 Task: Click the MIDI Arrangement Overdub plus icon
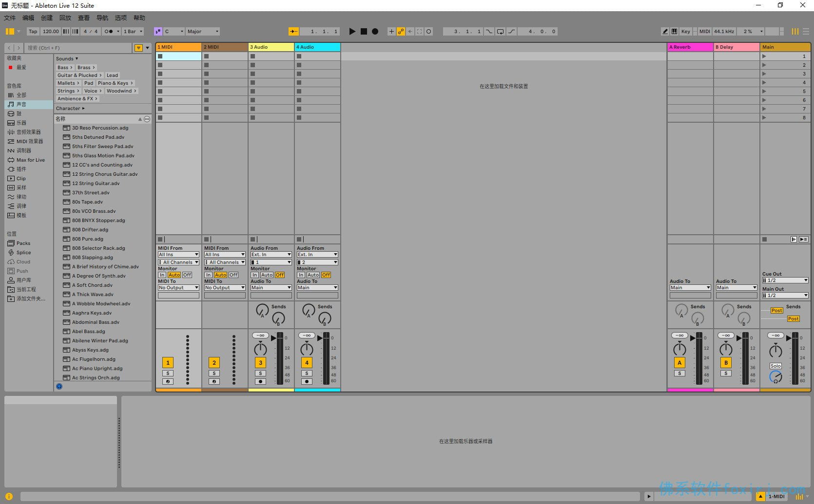click(x=391, y=31)
